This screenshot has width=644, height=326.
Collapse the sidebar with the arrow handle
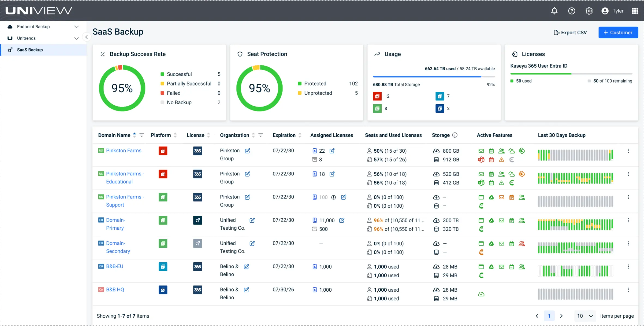pos(86,37)
